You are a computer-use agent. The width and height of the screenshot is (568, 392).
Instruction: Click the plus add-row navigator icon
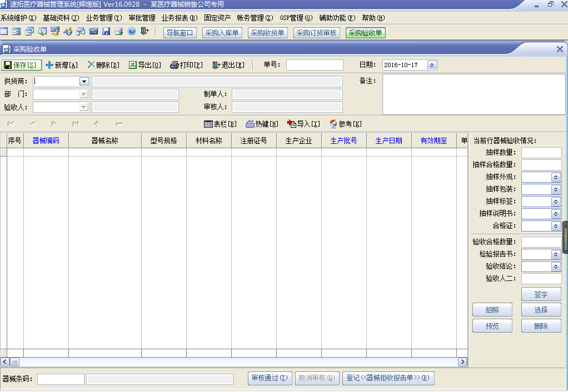pyautogui.click(x=97, y=124)
